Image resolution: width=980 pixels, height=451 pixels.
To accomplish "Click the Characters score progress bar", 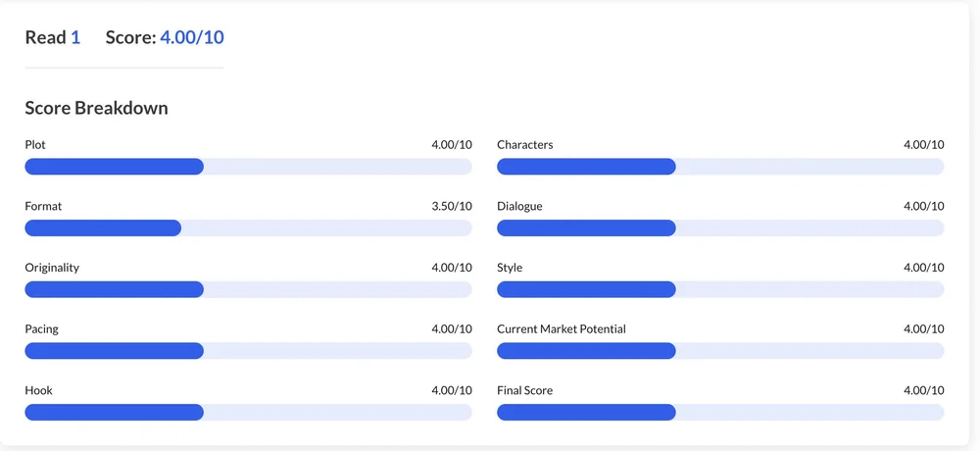I will point(720,167).
